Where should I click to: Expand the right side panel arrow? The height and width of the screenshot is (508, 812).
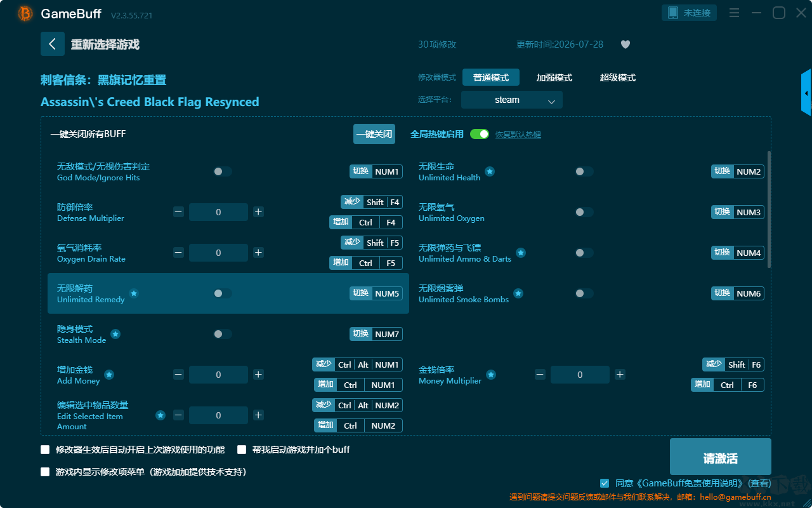pyautogui.click(x=806, y=93)
